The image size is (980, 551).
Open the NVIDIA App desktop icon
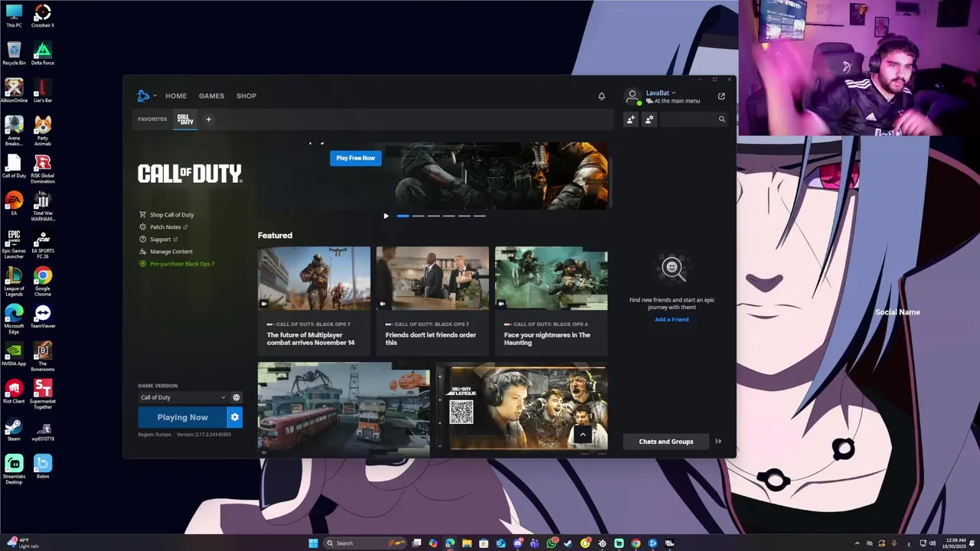[x=14, y=354]
